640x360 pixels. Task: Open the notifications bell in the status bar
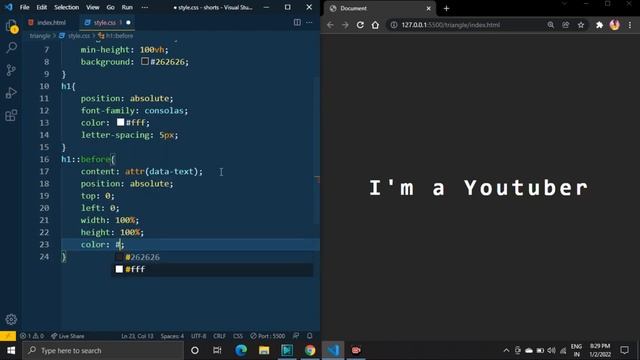pos(309,336)
